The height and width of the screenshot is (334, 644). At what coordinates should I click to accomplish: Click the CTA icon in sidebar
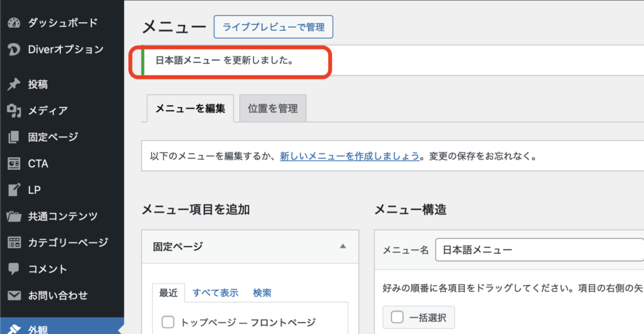(14, 164)
